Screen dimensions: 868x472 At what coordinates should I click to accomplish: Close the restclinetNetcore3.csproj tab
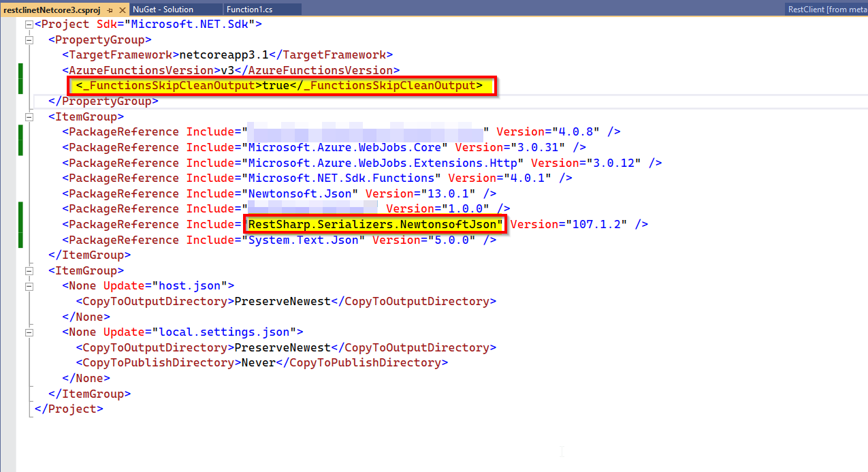(x=122, y=10)
